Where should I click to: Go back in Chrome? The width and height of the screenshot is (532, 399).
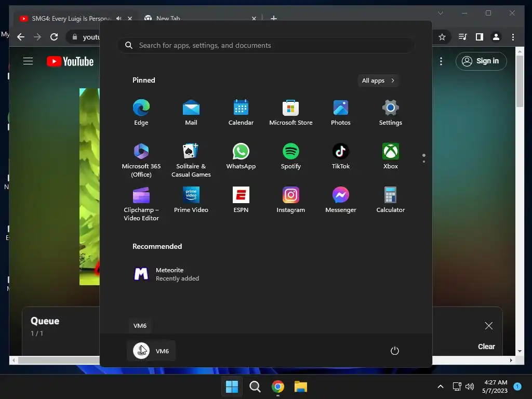coord(21,37)
